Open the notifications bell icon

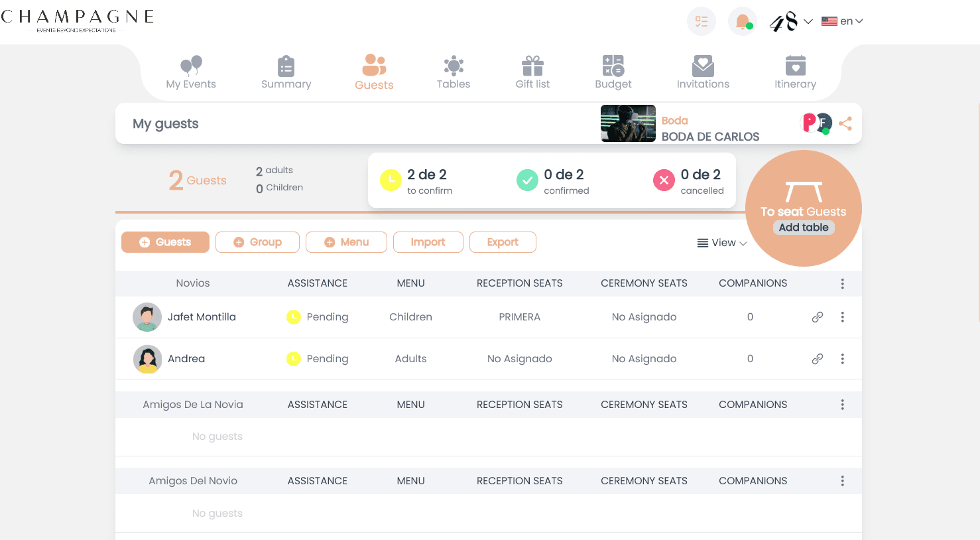pos(742,21)
